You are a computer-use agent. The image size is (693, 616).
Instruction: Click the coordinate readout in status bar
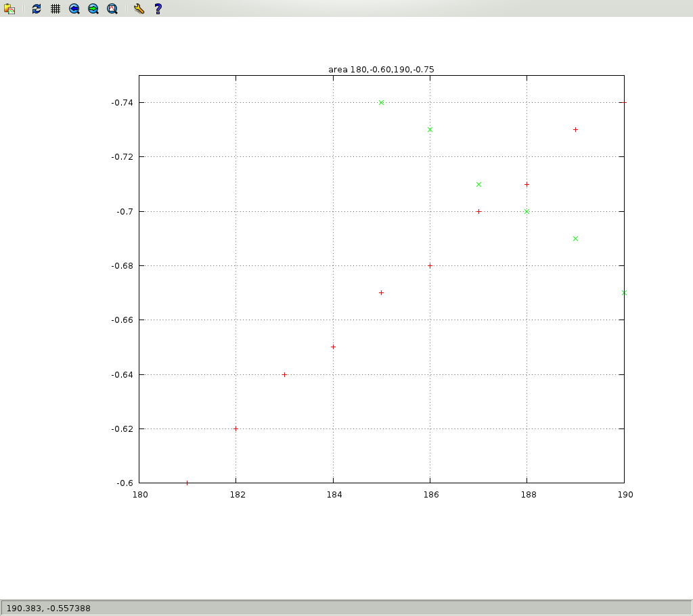tap(48, 608)
